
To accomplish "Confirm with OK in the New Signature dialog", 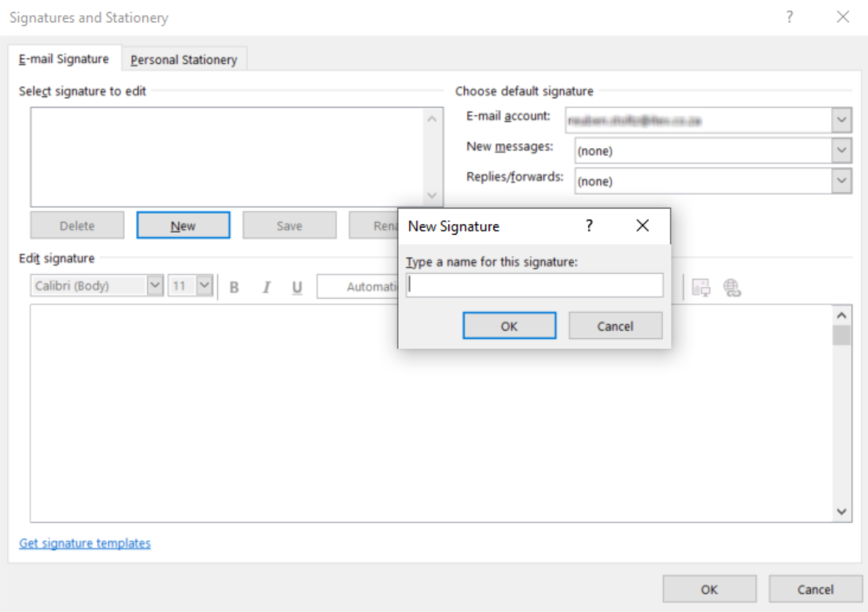I will click(x=509, y=326).
